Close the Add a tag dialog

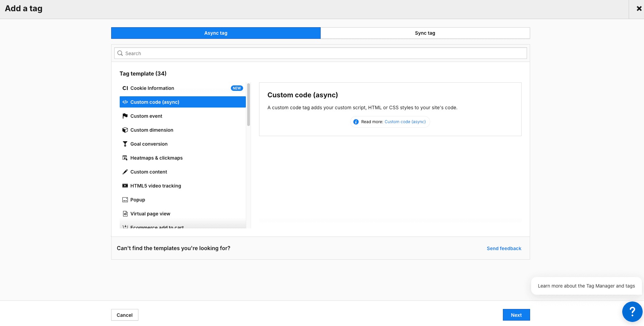click(639, 9)
